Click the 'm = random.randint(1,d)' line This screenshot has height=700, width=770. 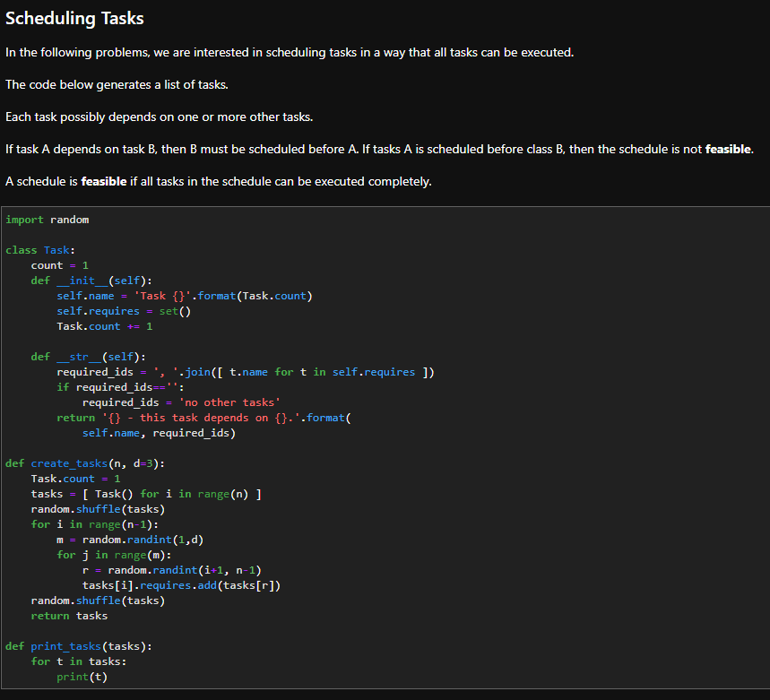[x=130, y=540]
